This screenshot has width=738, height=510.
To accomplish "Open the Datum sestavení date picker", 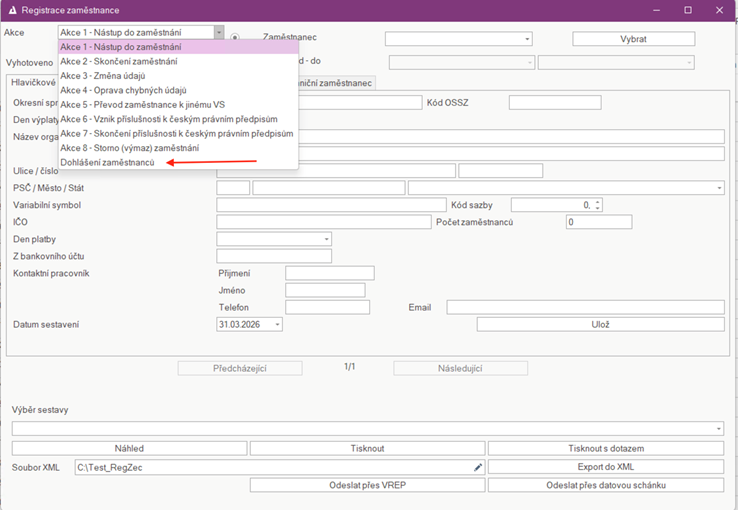I will [277, 324].
